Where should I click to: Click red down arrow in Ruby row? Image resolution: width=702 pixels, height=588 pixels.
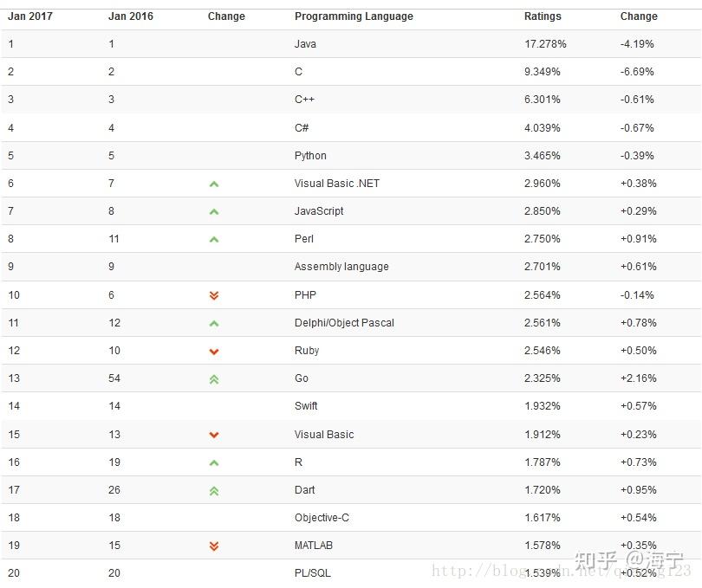(214, 351)
